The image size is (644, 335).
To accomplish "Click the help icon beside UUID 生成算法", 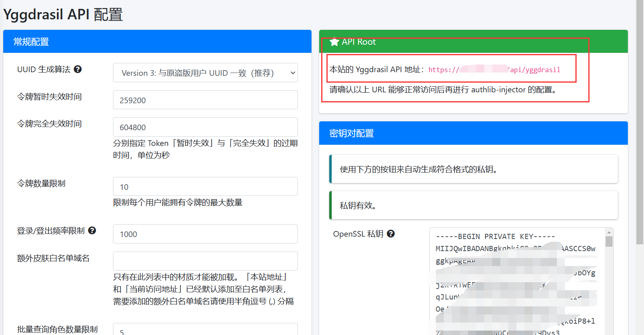I will tap(78, 69).
